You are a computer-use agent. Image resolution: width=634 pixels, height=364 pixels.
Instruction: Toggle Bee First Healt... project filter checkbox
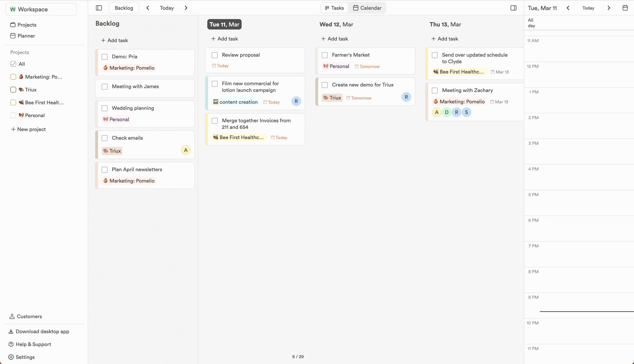pos(13,102)
